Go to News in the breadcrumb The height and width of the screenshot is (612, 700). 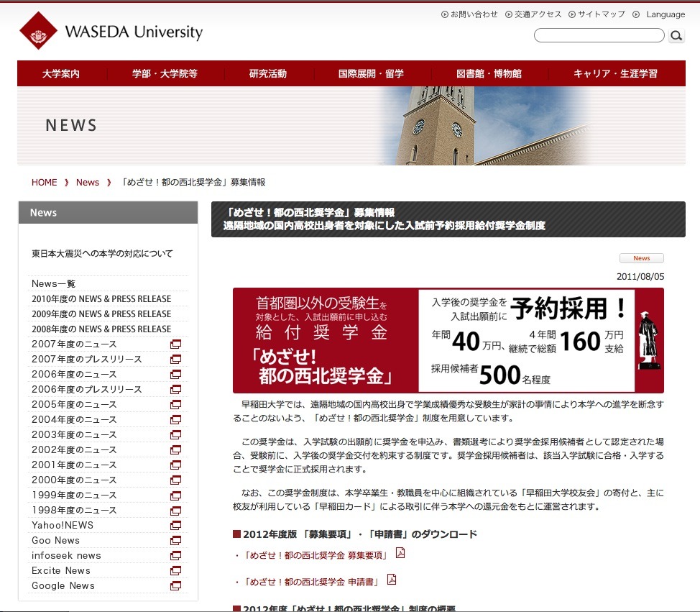88,182
